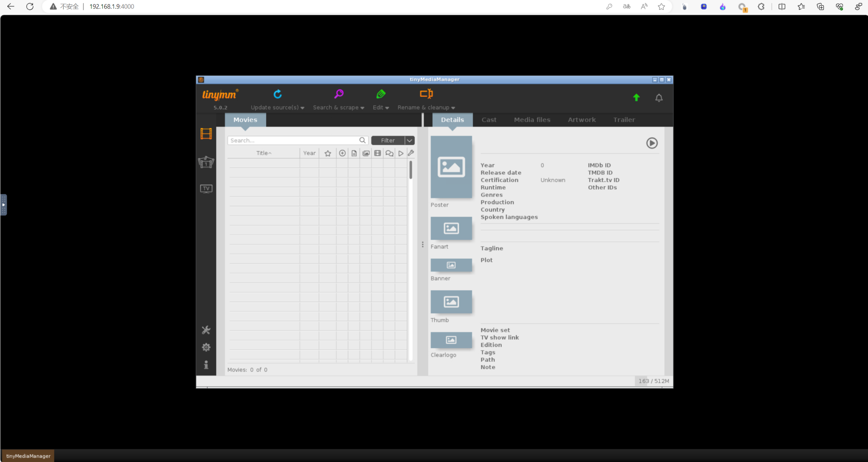This screenshot has height=462, width=868.
Task: Play the trailer with the play button
Action: click(652, 143)
